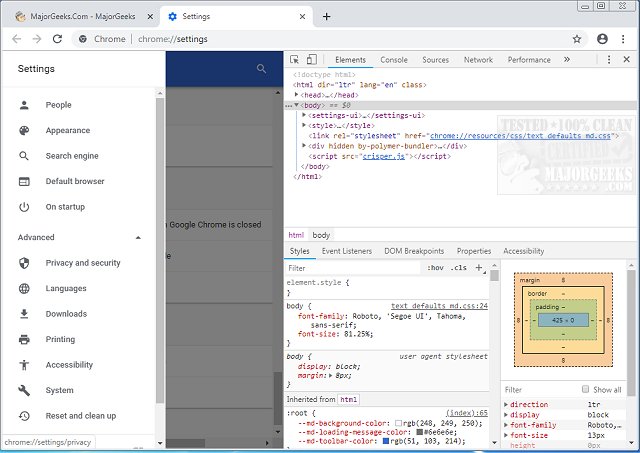Image resolution: width=640 pixels, height=453 pixels.
Task: Collapse the Advanced section in the sidebar
Action: 138,237
